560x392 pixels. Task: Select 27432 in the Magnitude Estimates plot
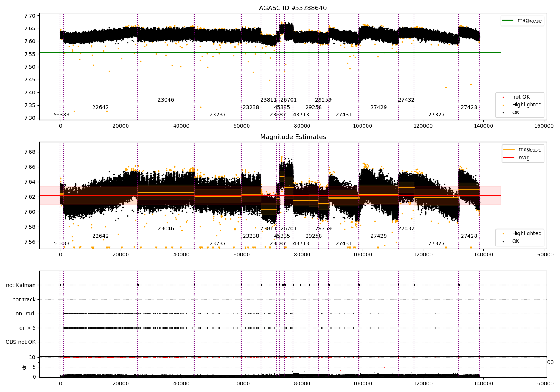tap(406, 228)
